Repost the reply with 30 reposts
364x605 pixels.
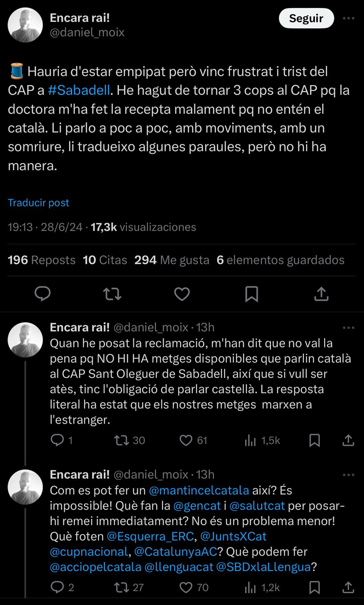coord(122,440)
